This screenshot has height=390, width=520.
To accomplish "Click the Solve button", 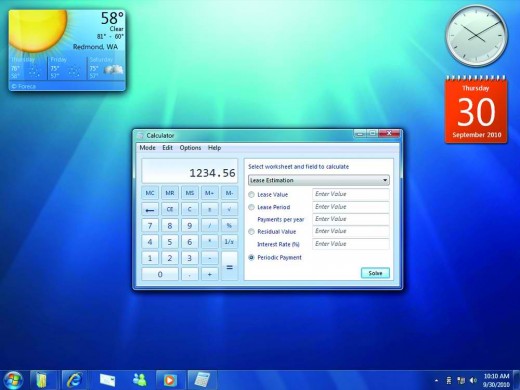I will click(375, 273).
